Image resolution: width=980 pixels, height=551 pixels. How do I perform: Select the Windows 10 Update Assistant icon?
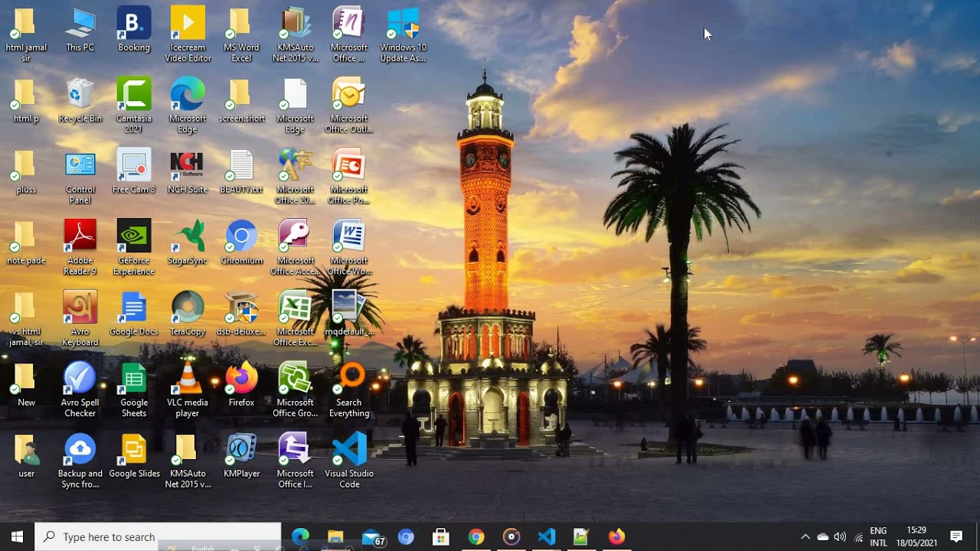pos(403,35)
